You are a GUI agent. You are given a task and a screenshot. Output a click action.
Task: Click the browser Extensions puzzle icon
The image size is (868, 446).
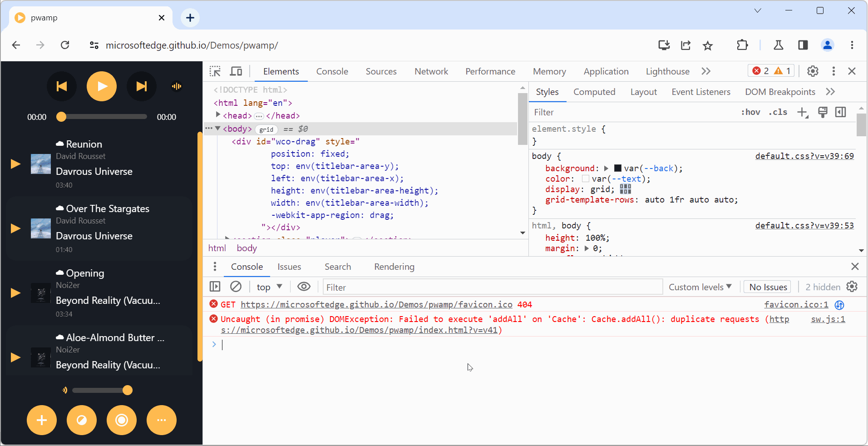click(743, 45)
